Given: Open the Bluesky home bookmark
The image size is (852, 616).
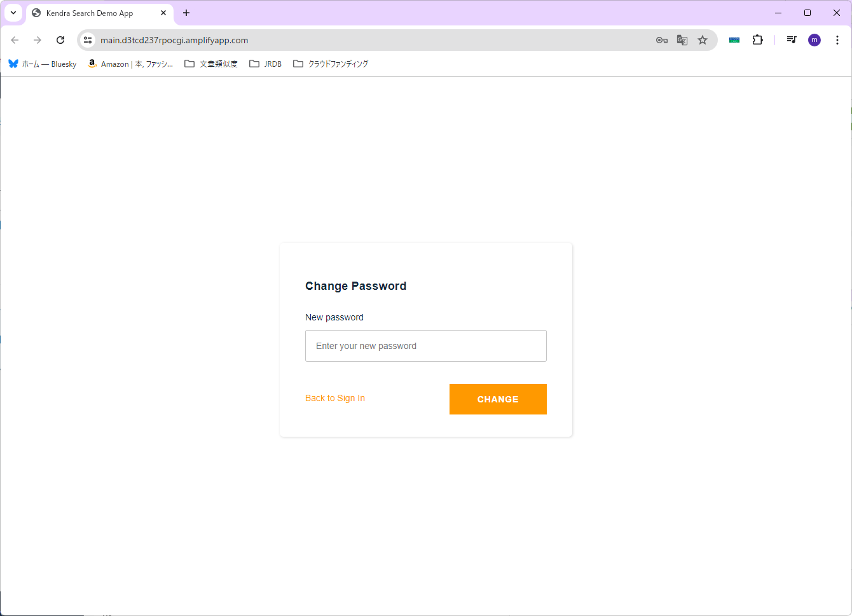Looking at the screenshot, I should click(43, 64).
